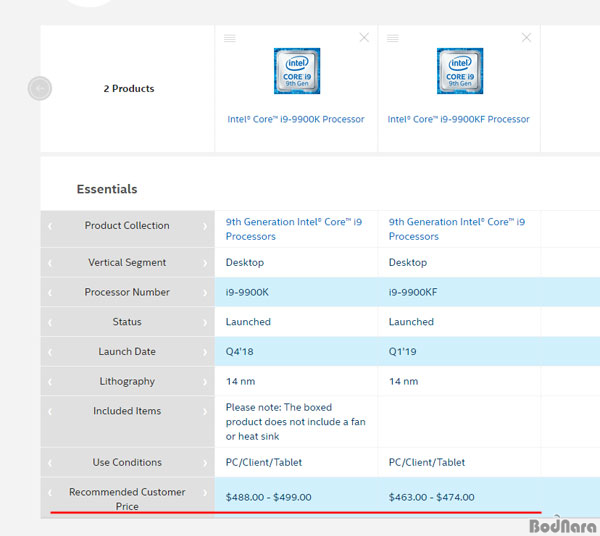
Task: Remove i9-9900K from comparison with X
Action: point(364,37)
